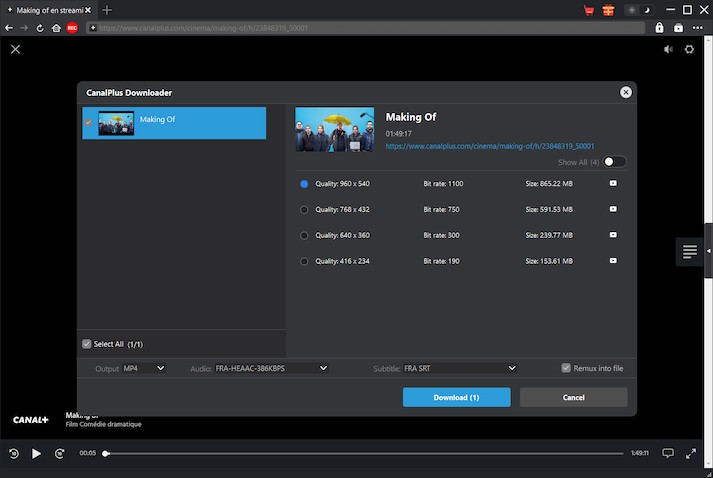Click the red REC record button

[x=72, y=28]
